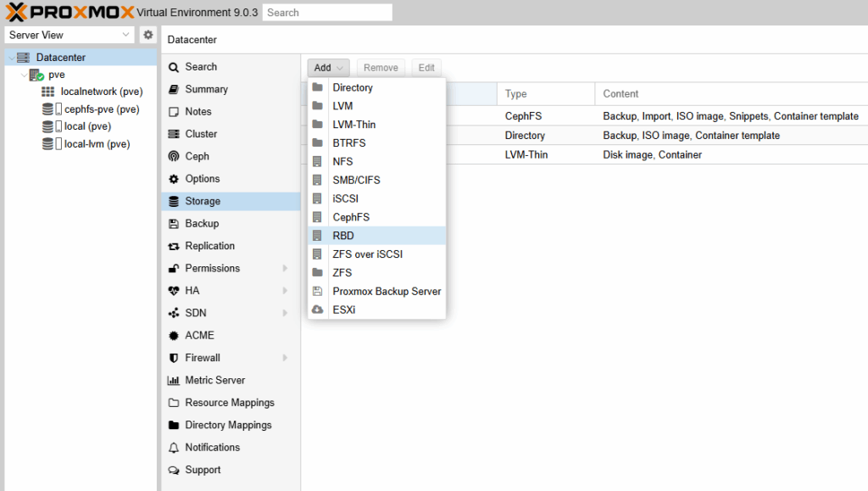Click the HA heartbeat icon
This screenshot has height=491, width=868.
(x=174, y=291)
